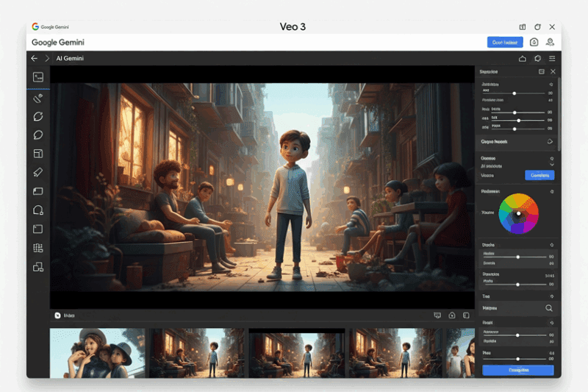Open the second filmstrip thumbnail
588x392 pixels.
coord(197,353)
